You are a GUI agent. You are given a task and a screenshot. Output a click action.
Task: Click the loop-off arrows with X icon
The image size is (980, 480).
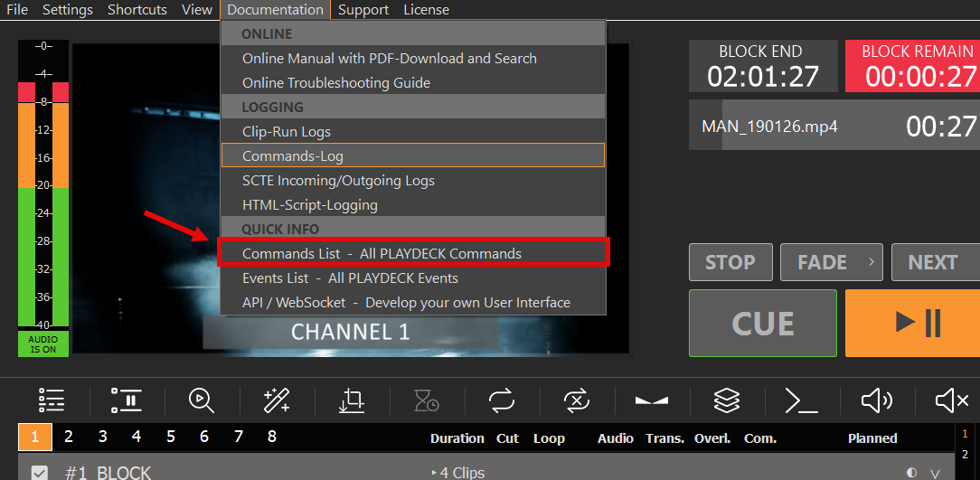[x=577, y=400]
